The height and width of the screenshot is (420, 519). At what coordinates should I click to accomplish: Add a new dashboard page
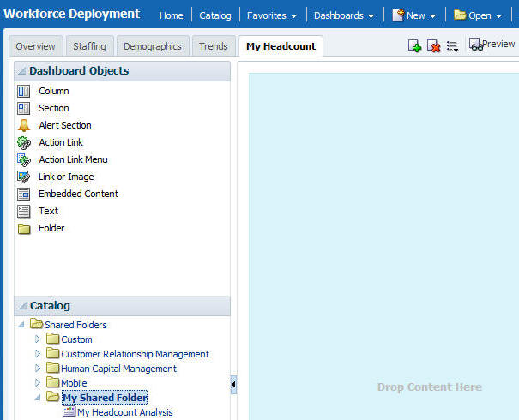414,46
